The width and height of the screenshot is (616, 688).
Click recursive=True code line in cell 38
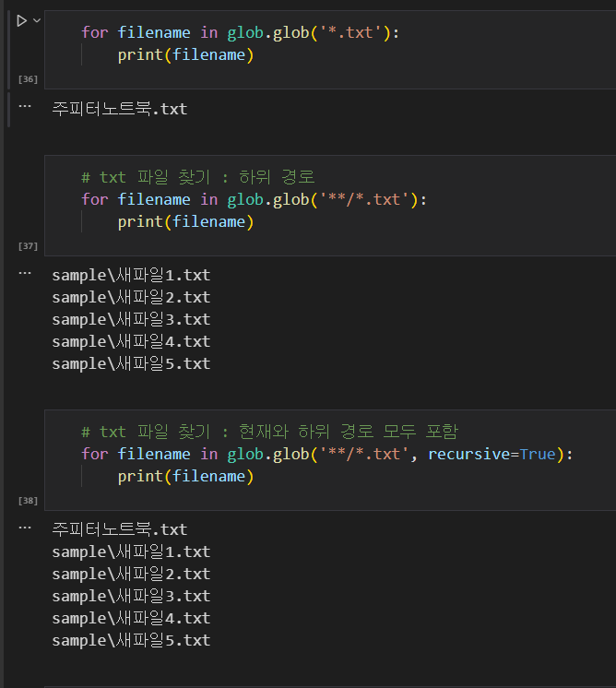(x=327, y=454)
